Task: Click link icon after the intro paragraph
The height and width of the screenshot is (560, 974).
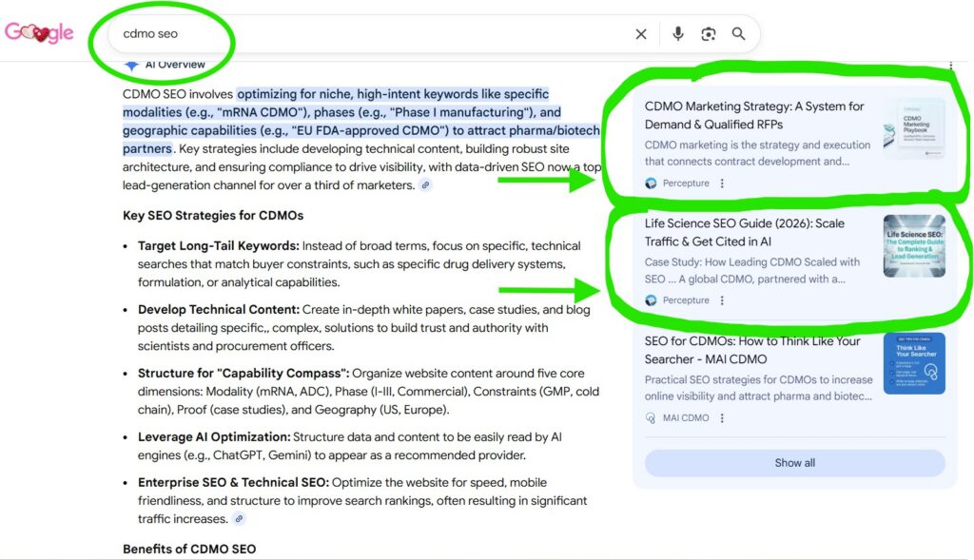Action: [426, 185]
